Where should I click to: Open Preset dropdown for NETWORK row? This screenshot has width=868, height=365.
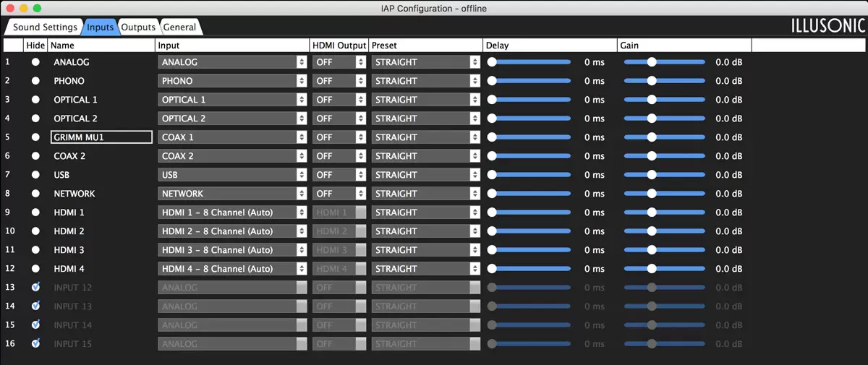point(426,194)
